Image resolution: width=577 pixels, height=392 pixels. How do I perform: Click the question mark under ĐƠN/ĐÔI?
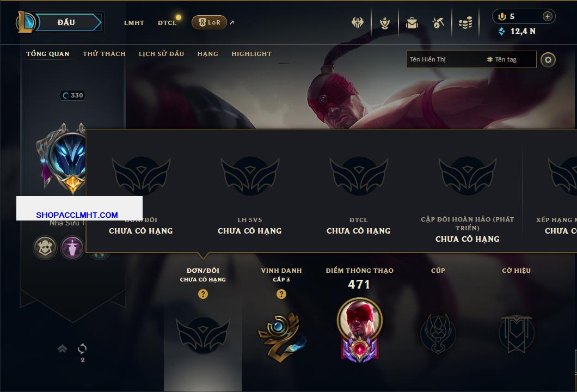[202, 293]
